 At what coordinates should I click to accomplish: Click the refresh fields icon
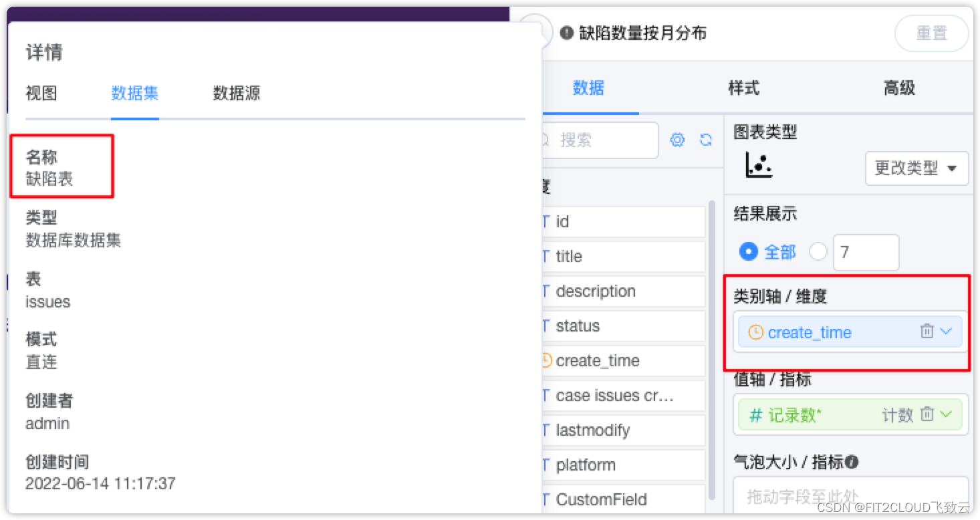(705, 140)
